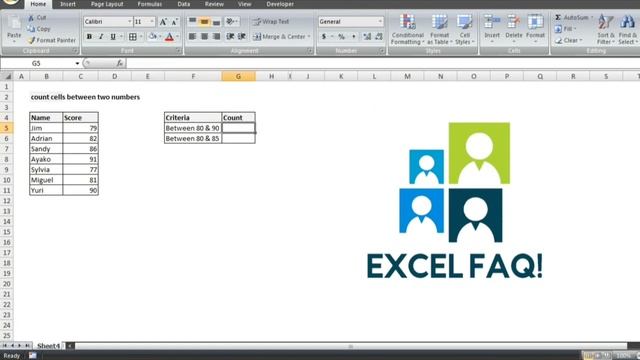Click the Orientation text angle icon
The height and width of the screenshot is (360, 640).
tap(231, 22)
